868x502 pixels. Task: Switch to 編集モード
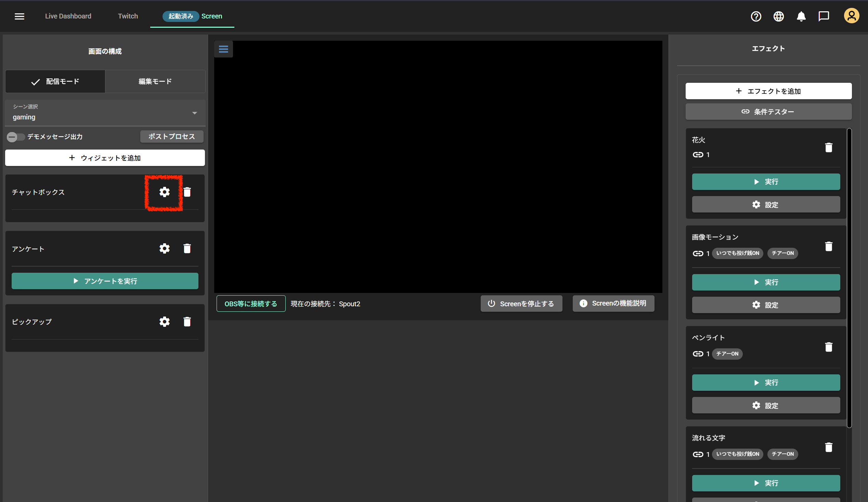(155, 81)
